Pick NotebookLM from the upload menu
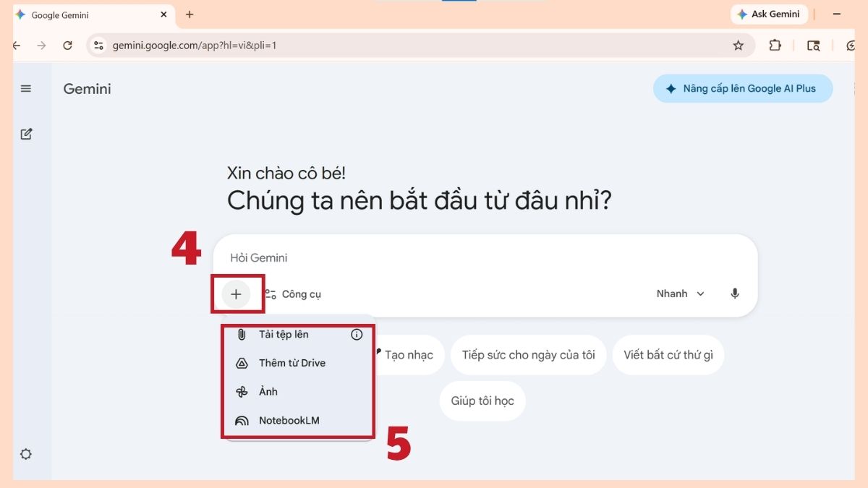The image size is (868, 488). click(298, 420)
